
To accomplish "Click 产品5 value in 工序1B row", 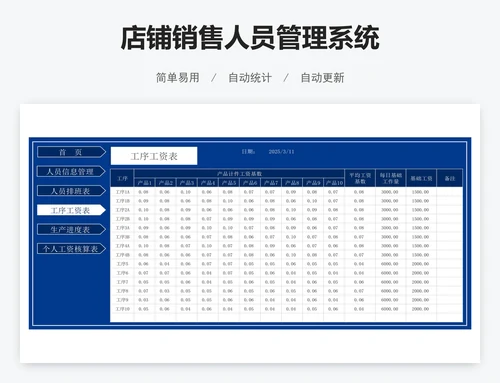I will tap(228, 201).
